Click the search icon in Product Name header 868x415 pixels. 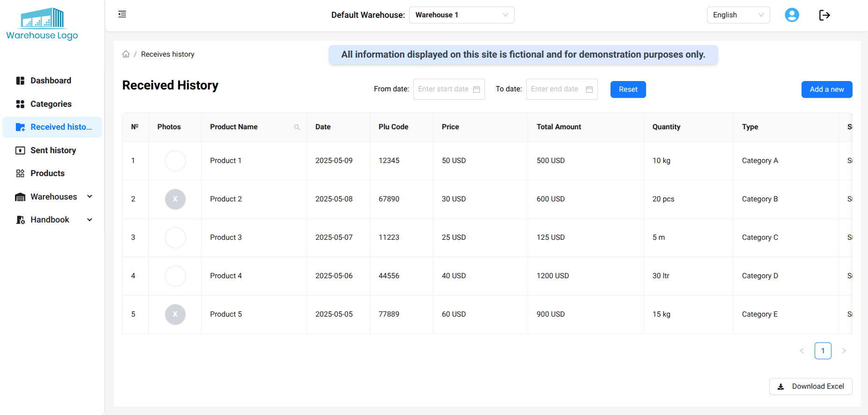297,127
